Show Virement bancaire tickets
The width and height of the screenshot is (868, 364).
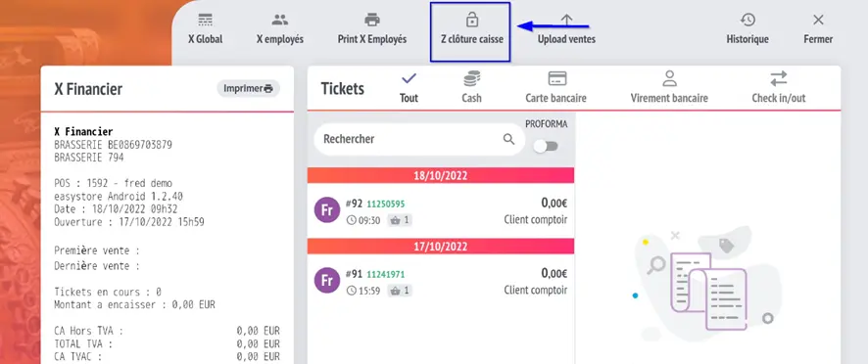click(669, 87)
